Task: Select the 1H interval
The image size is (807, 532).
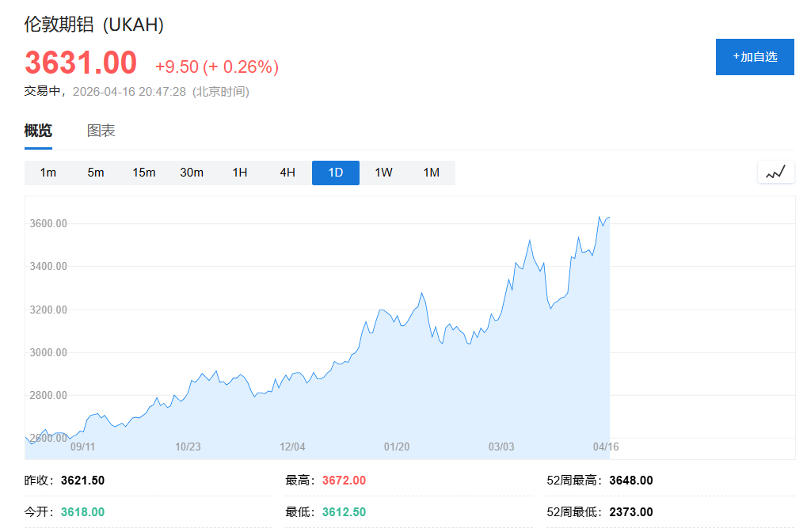Action: coord(239,172)
